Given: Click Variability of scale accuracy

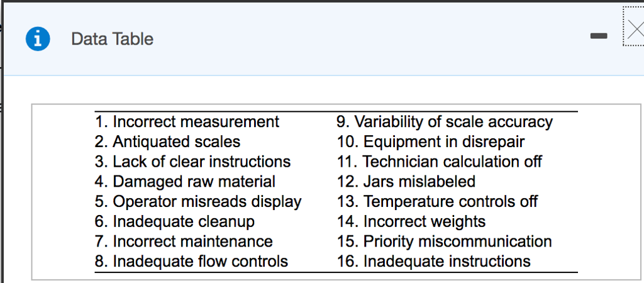Looking at the screenshot, I should (x=445, y=121).
